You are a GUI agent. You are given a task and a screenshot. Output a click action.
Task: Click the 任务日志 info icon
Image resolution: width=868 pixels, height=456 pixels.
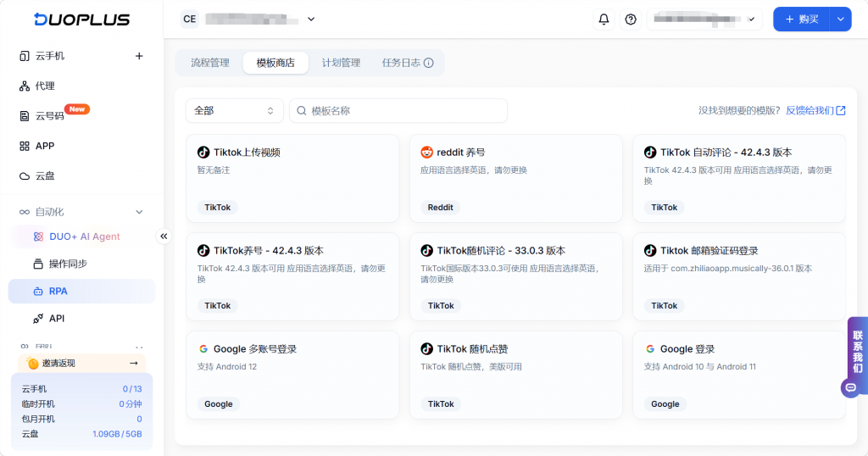[x=428, y=63]
